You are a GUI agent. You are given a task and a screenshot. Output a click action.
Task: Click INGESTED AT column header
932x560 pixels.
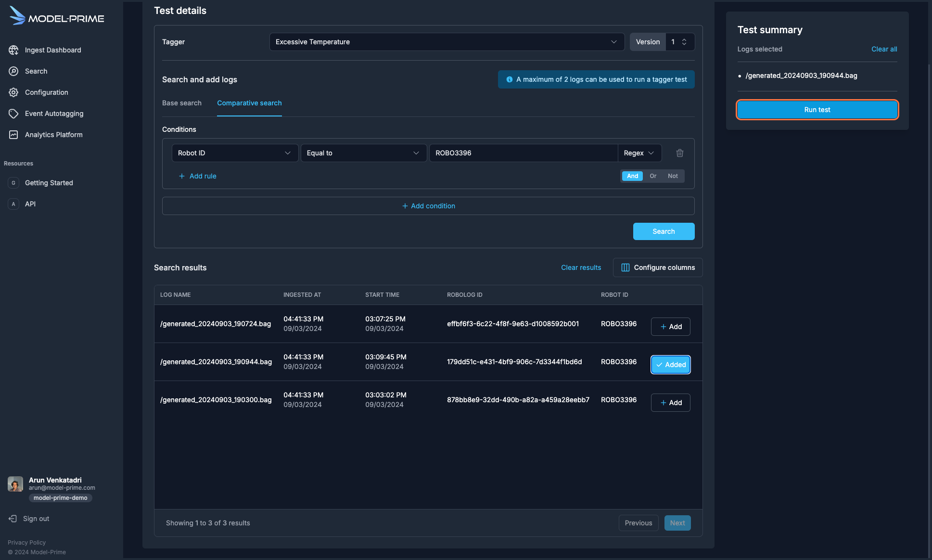pyautogui.click(x=302, y=295)
